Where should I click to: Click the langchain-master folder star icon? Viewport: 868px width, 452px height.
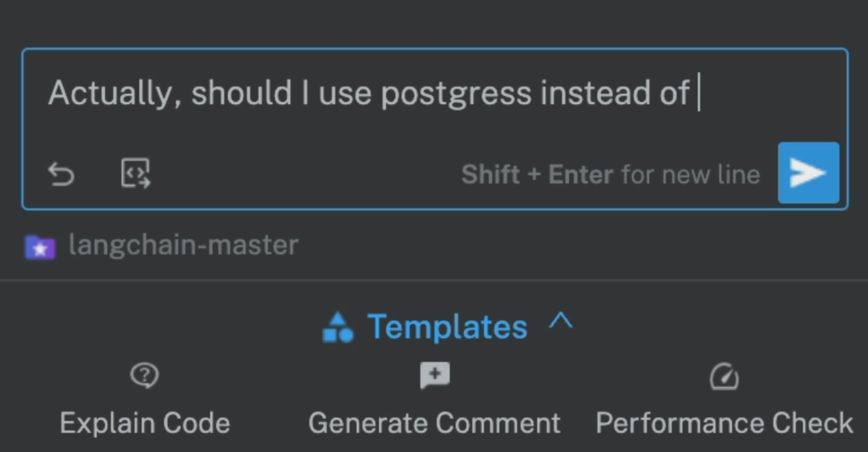[40, 247]
